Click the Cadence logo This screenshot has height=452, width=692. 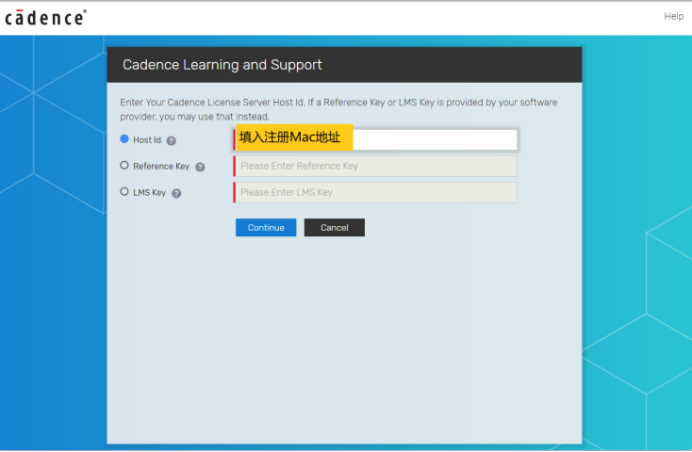tap(44, 16)
